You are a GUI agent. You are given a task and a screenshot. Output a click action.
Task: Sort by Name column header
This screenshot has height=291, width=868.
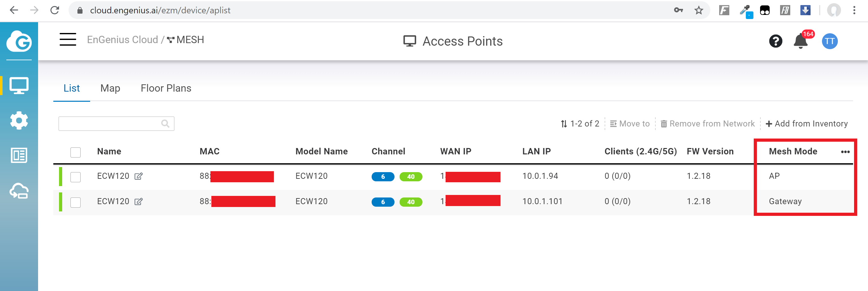(x=109, y=152)
